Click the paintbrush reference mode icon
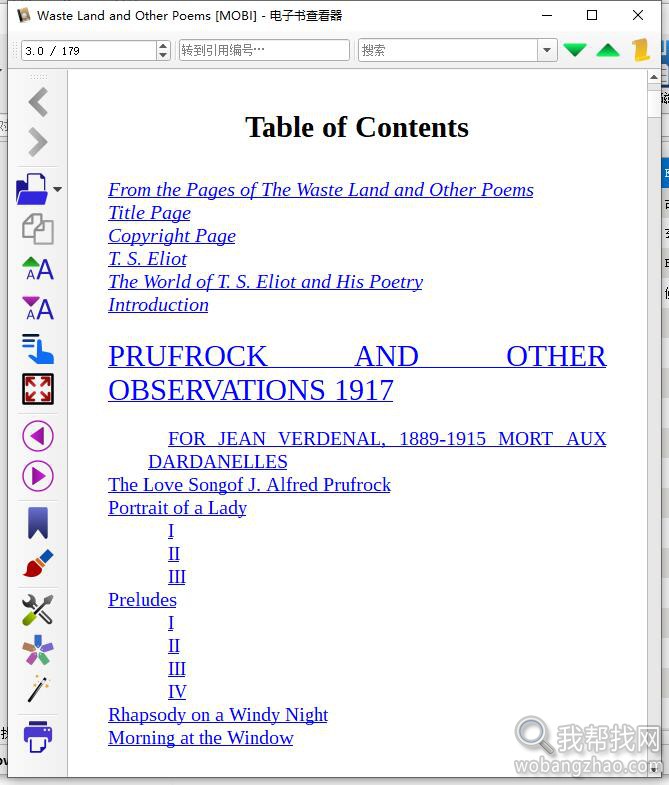Viewport: 669px width, 785px height. point(38,563)
